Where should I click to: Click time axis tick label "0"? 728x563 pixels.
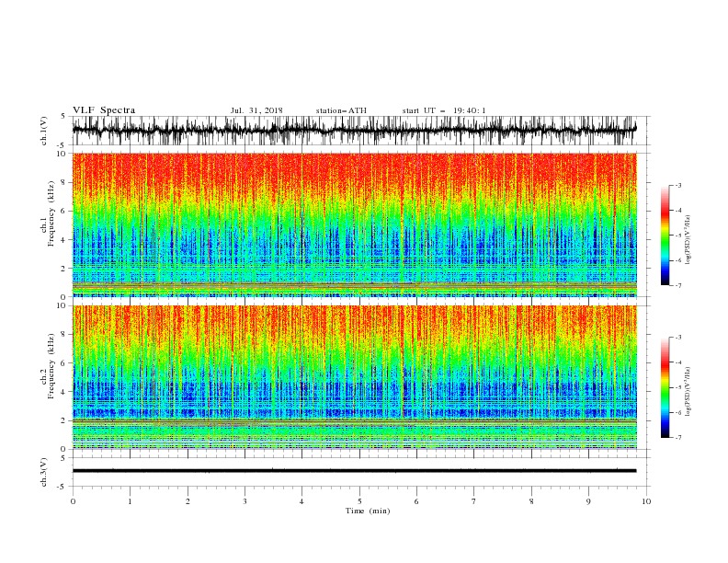coord(73,501)
